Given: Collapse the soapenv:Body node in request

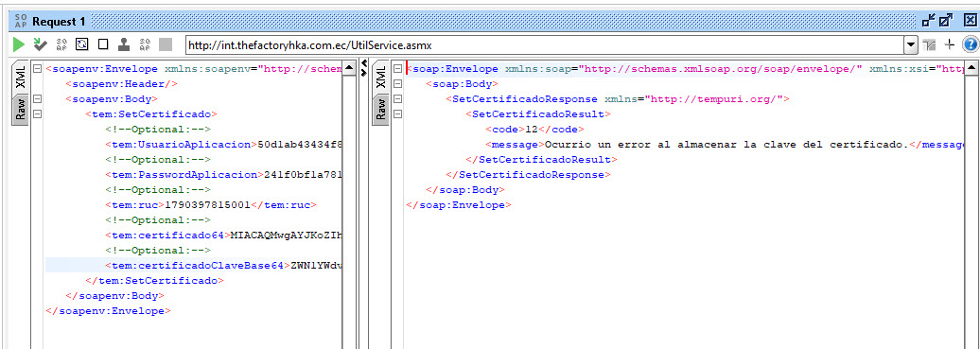Looking at the screenshot, I should pos(37,98).
